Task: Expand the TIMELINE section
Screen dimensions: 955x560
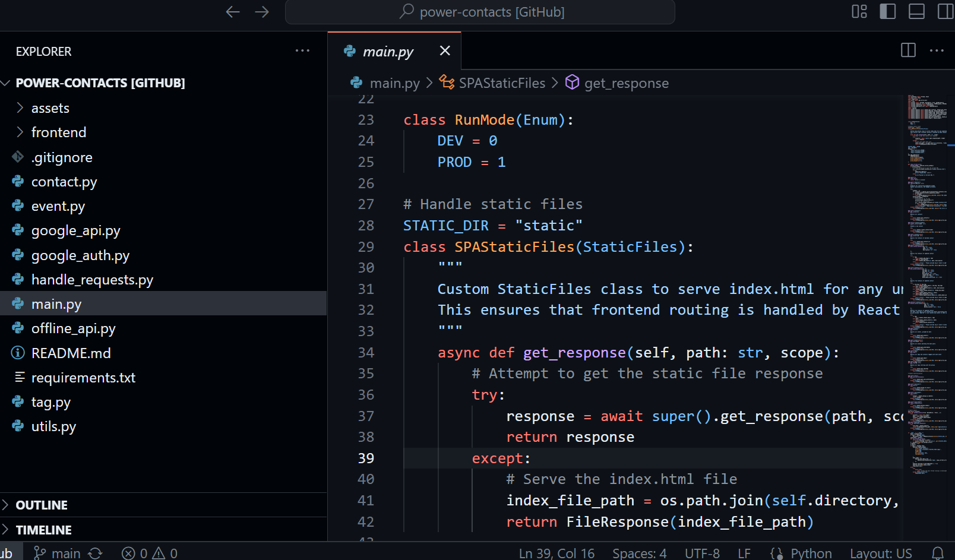Action: pyautogui.click(x=163, y=530)
